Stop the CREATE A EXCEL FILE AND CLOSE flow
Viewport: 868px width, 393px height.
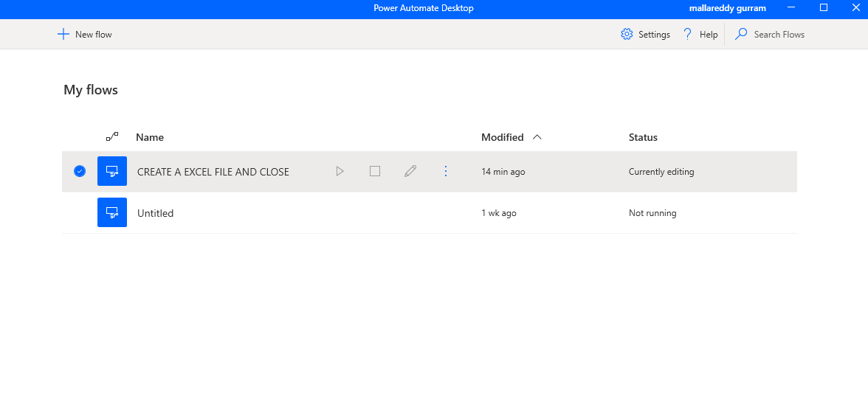coord(375,171)
